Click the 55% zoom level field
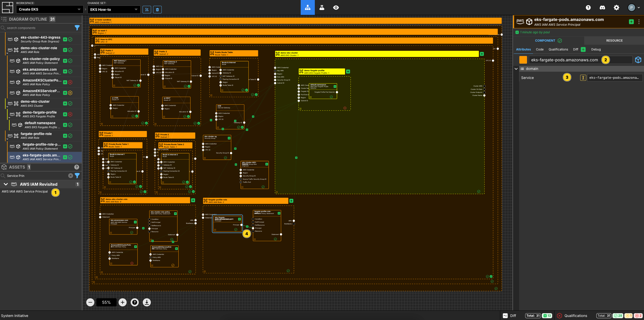644x320 pixels. [106, 302]
